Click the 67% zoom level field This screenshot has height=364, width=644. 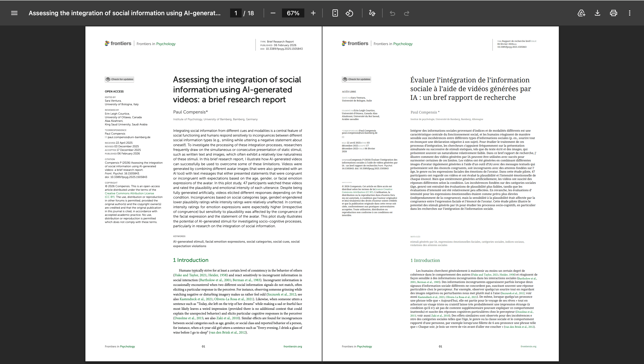293,13
